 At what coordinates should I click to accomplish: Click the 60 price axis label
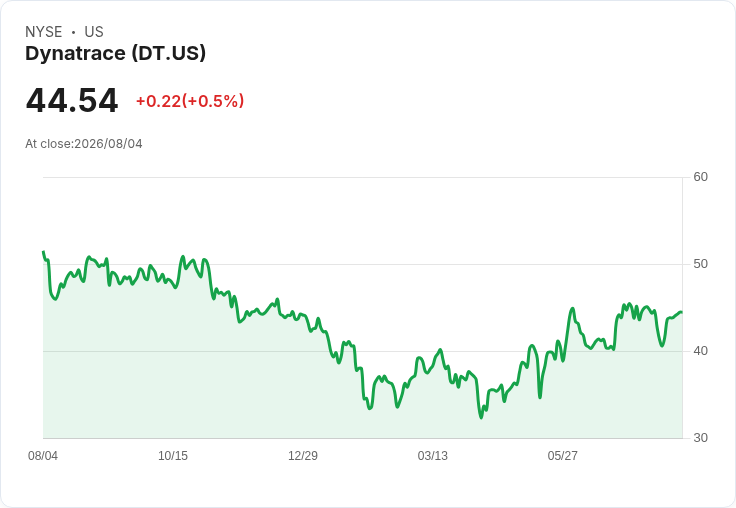pyautogui.click(x=700, y=177)
